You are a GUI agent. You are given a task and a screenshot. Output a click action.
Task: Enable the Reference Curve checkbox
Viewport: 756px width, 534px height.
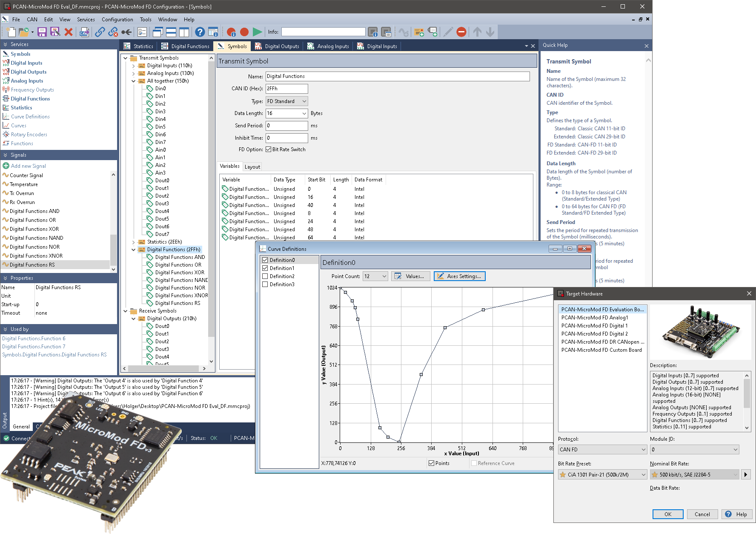coord(474,463)
